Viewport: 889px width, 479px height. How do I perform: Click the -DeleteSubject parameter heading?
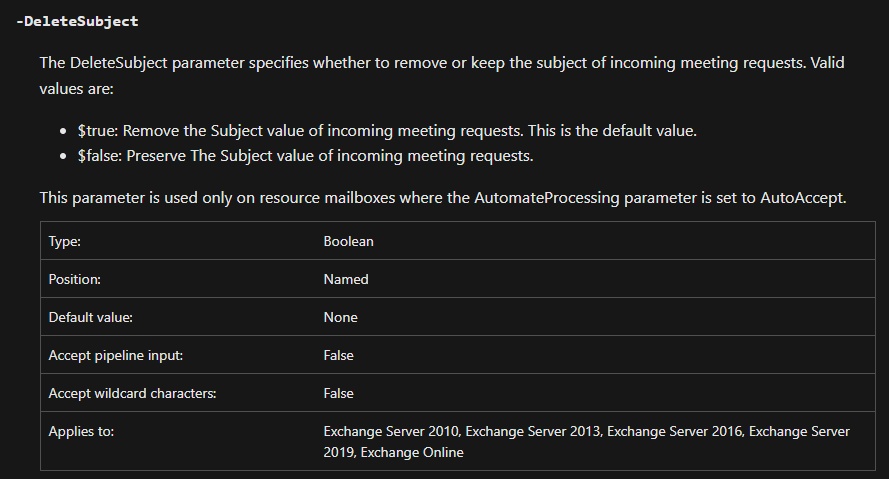tap(77, 22)
